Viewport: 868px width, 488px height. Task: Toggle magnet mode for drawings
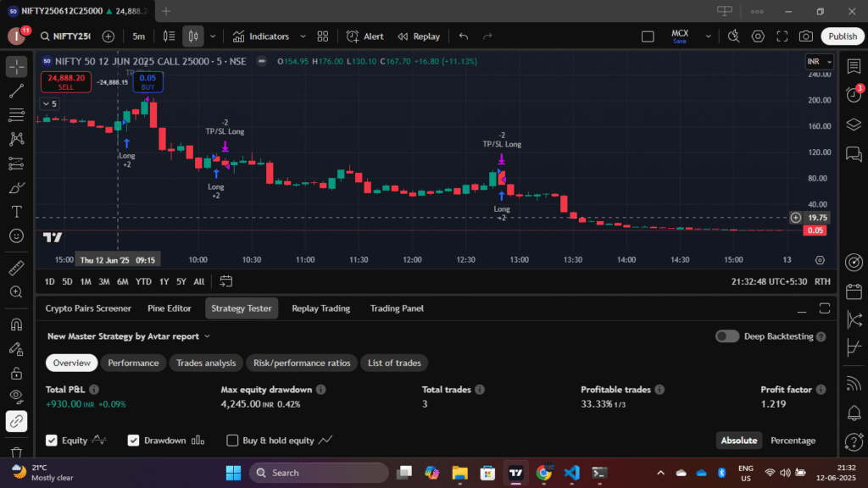click(x=17, y=324)
